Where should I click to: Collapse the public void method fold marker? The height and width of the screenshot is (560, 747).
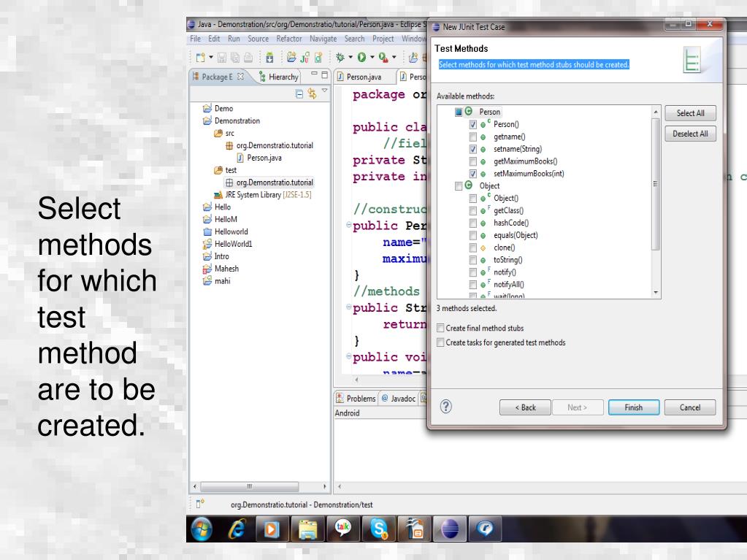pos(349,356)
